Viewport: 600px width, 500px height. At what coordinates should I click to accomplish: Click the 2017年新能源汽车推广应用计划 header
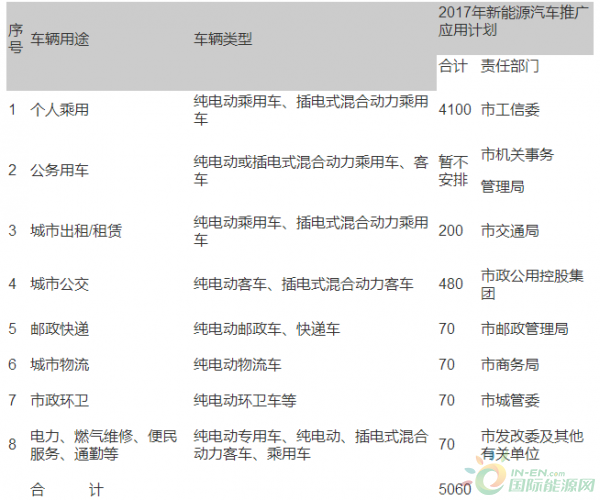point(509,23)
